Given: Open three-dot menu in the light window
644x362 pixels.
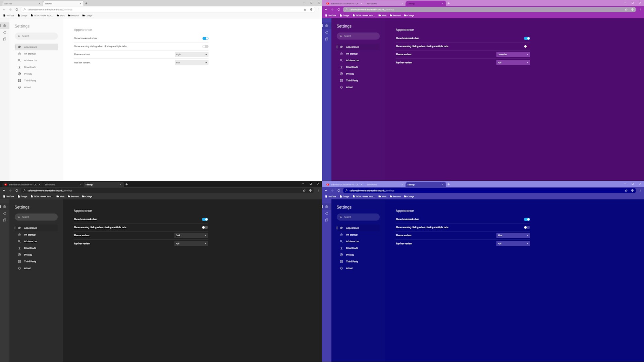Looking at the screenshot, I should [319, 9].
